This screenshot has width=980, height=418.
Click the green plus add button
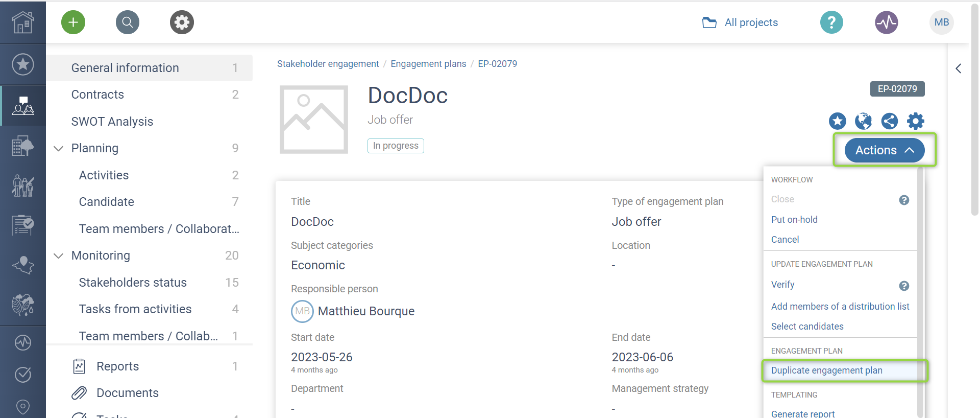coord(73,22)
